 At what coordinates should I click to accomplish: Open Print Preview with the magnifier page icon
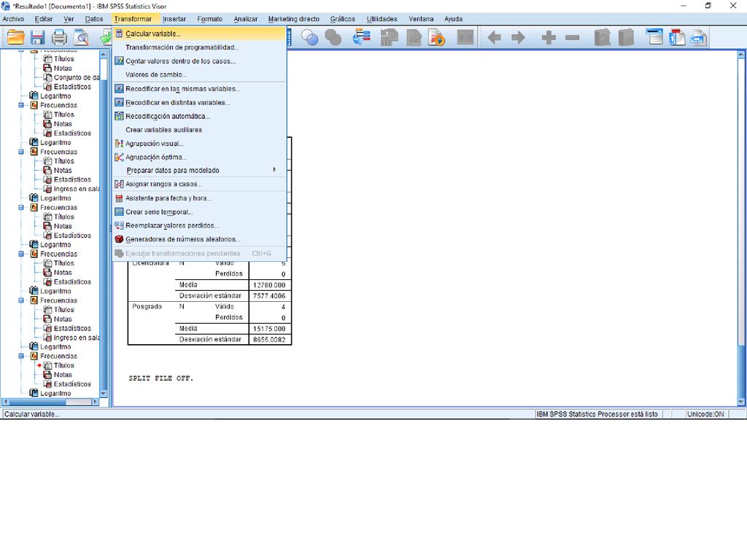[x=82, y=38]
